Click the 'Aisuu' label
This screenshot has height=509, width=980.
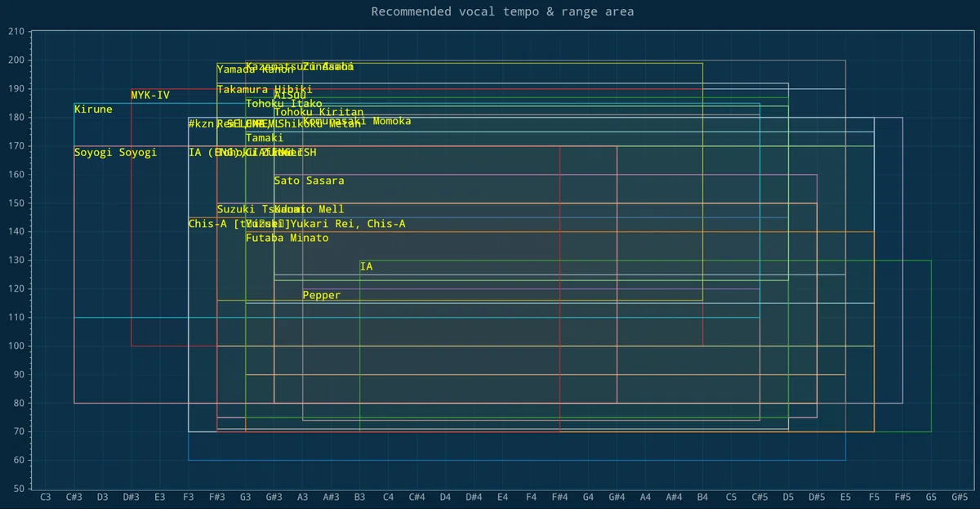tap(290, 96)
